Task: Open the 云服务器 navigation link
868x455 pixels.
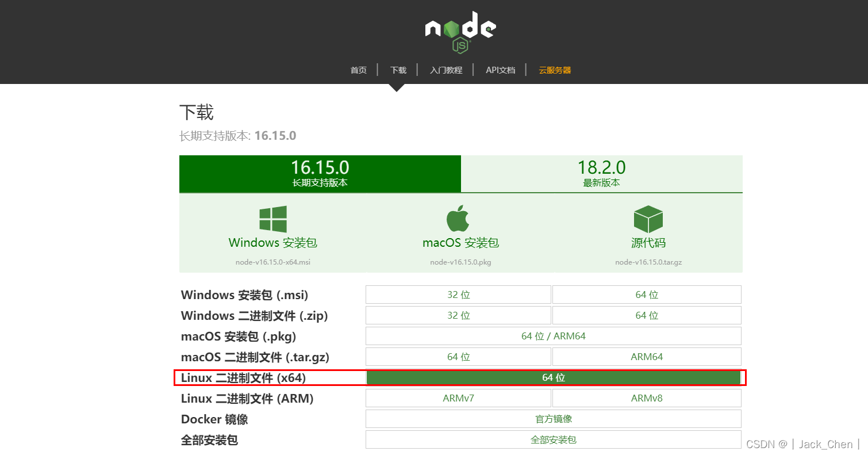Action: pos(555,70)
